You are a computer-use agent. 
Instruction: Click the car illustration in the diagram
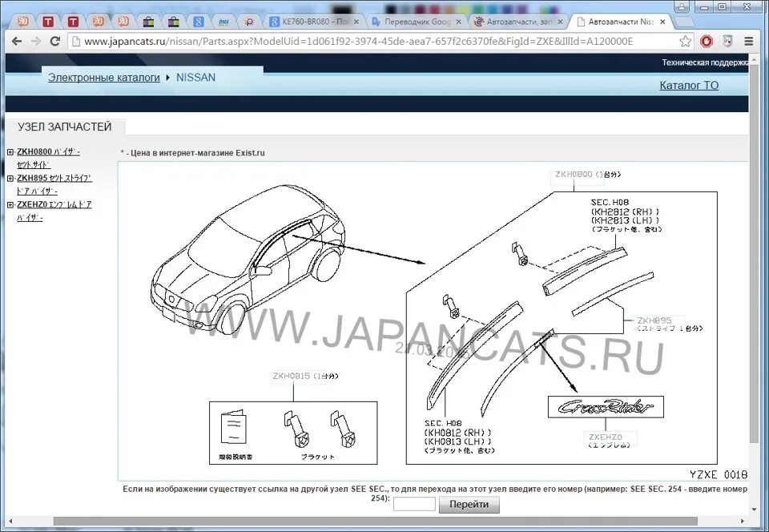248,259
